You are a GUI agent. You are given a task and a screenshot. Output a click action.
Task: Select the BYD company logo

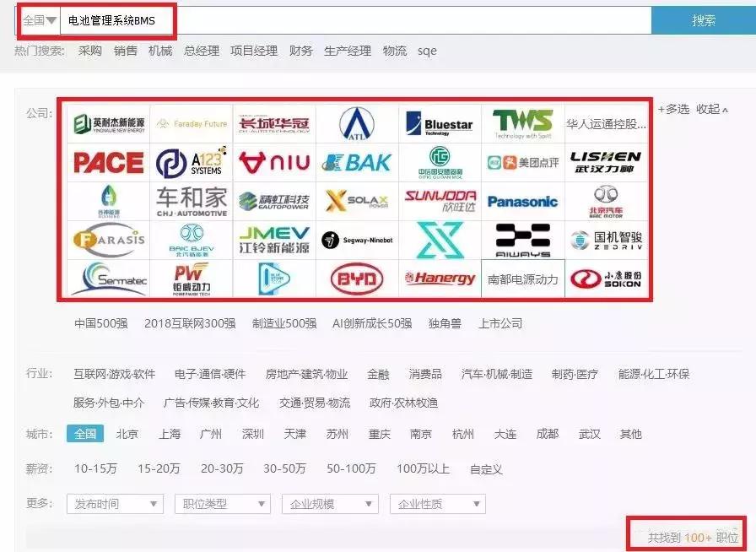(353, 279)
